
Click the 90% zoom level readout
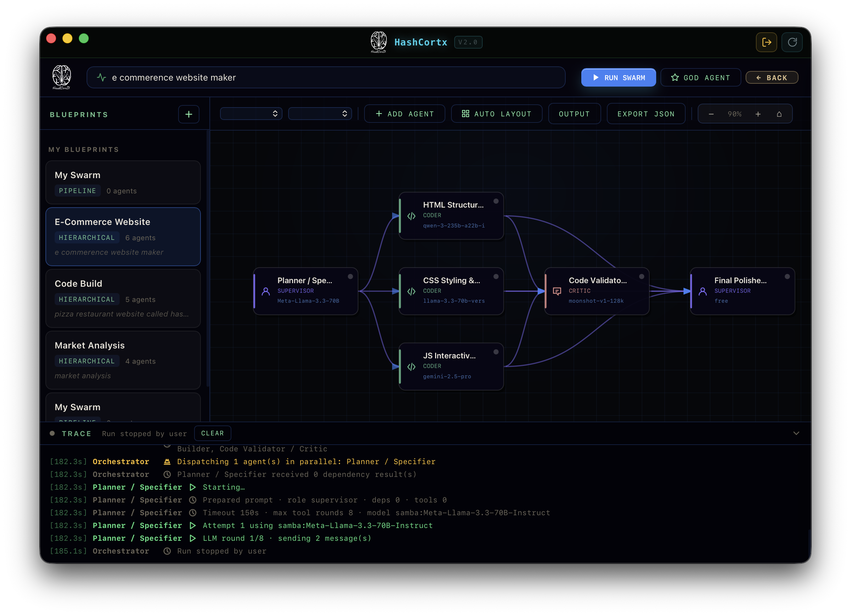point(734,114)
